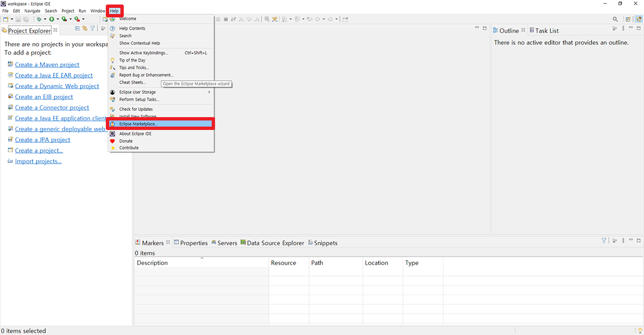
Task: Expand the Run launch dropdown arrow
Action: pyautogui.click(x=58, y=19)
